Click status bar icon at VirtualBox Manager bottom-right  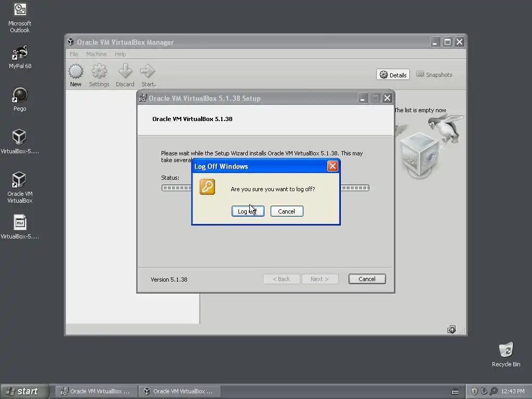[x=451, y=329]
